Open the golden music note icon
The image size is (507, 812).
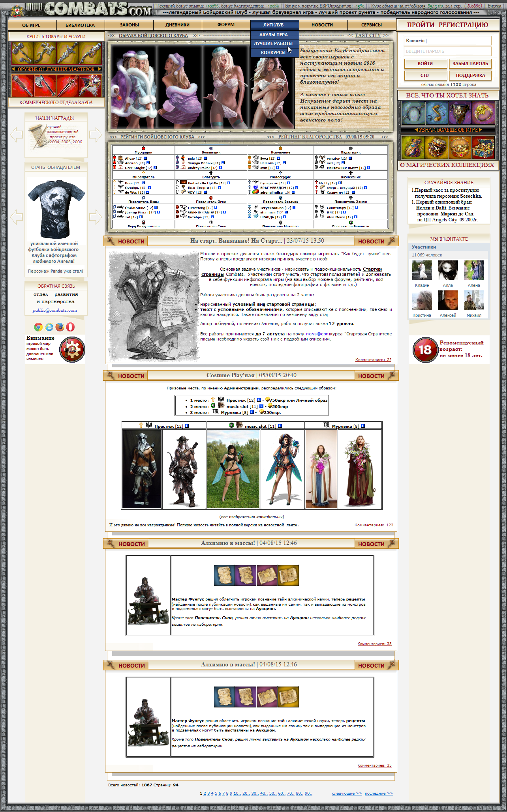click(x=436, y=113)
